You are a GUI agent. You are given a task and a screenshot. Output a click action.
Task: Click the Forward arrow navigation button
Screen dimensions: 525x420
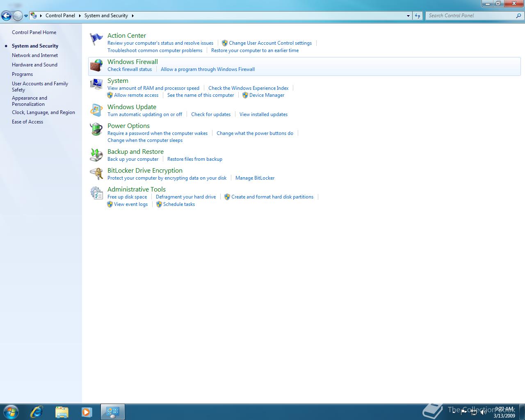point(18,16)
